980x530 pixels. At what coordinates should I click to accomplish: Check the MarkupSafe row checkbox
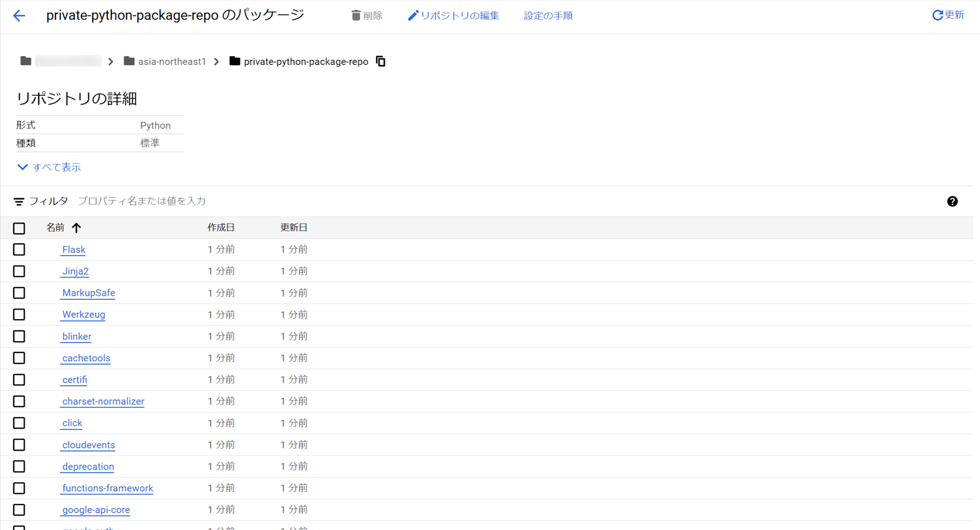point(19,293)
